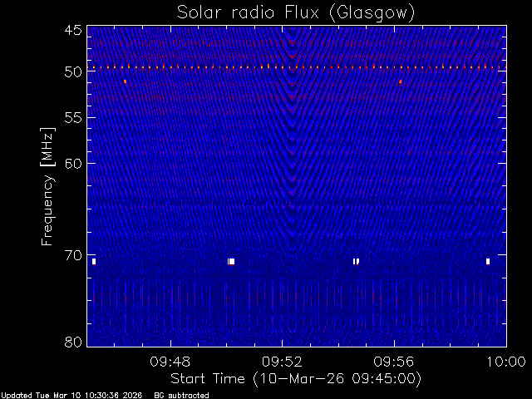
Task: Click the 'Updated Tue Mar 10 10:30:36 2026' timestamp
Action: [71, 396]
